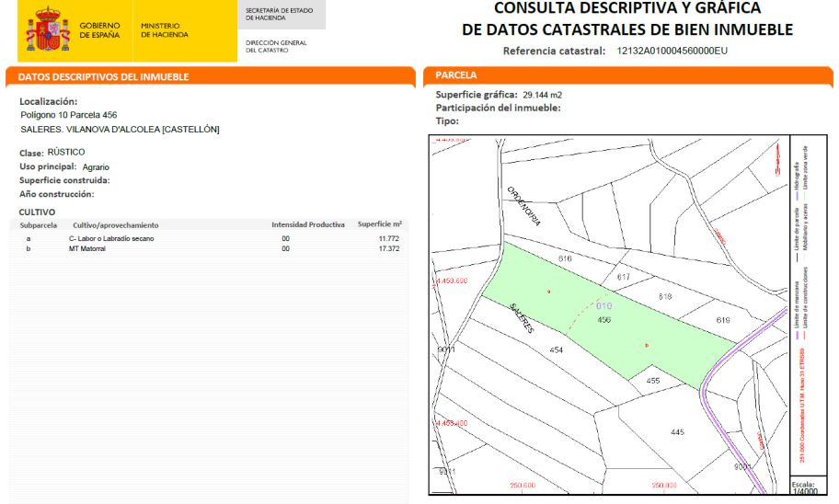The height and width of the screenshot is (504, 839).
Task: Click the Escala 1/4000 scale label
Action: (804, 488)
